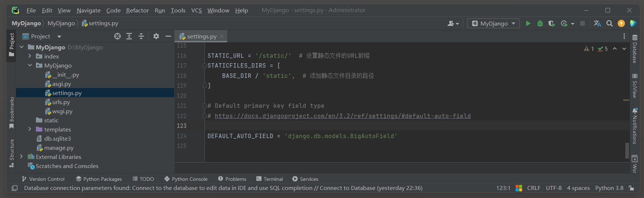Run the MyDjango configuration
644x198 pixels.
coord(528,23)
